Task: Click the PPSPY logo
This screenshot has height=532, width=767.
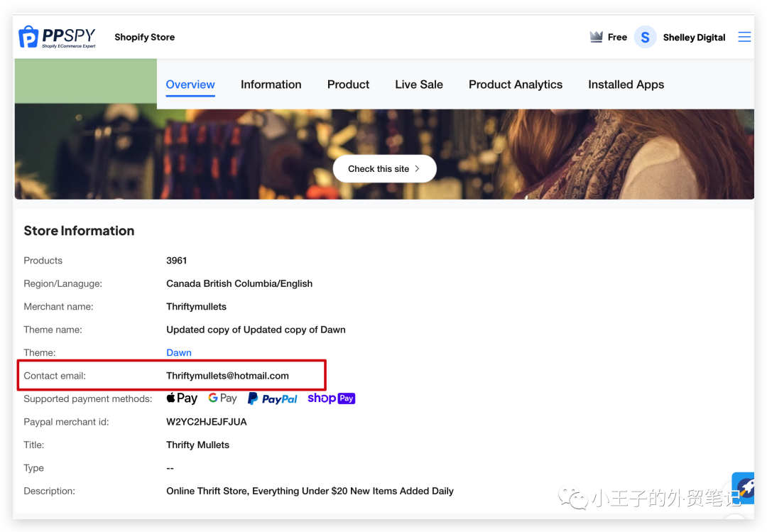Action: 58,37
